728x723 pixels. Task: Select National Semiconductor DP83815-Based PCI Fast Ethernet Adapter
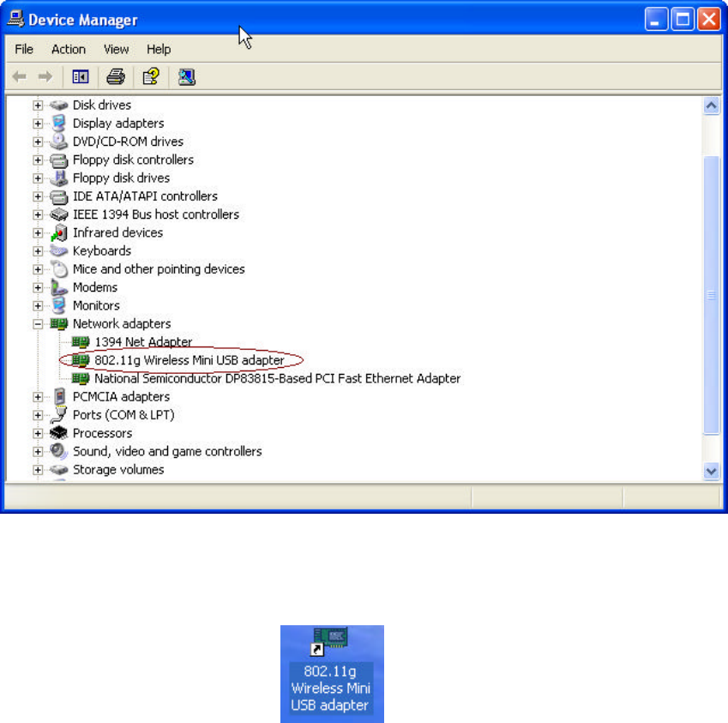click(278, 378)
